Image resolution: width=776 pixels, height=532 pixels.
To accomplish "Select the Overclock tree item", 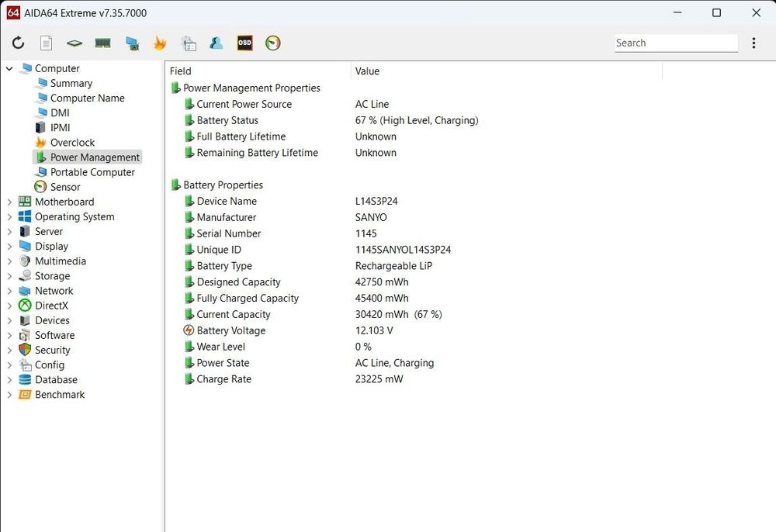I will pos(72,143).
